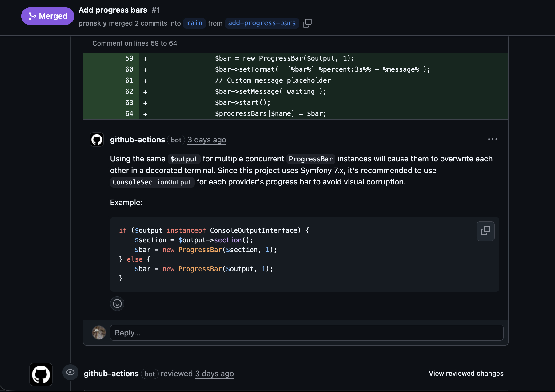Screen dimensions: 555x392
Task: Click the comment's github-actions author name
Action: click(138, 140)
